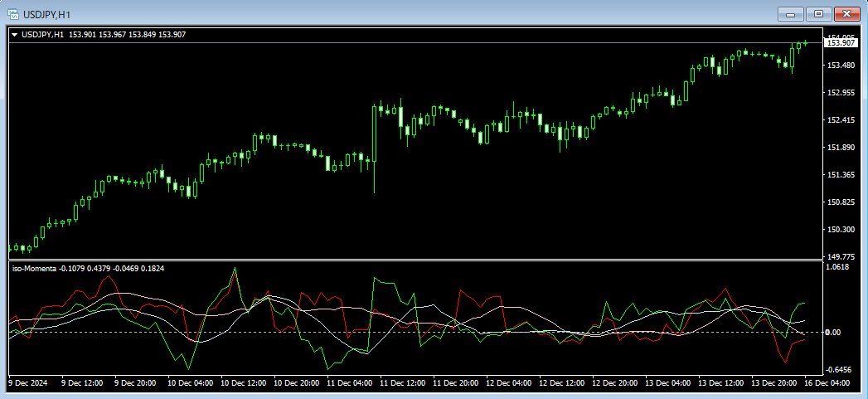The image size is (868, 399).
Task: Click the 1.0618 value on indicator scale
Action: tap(839, 267)
